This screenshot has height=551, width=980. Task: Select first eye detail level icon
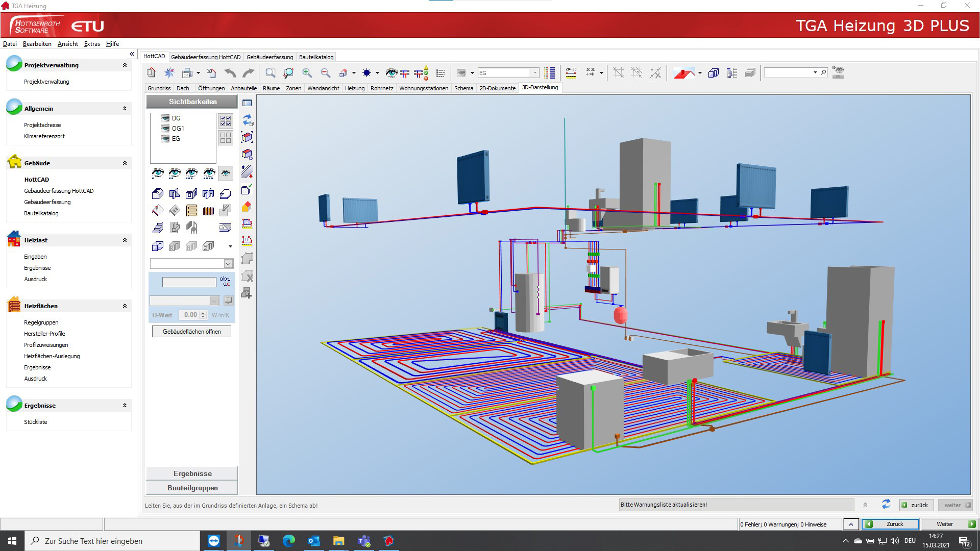158,173
